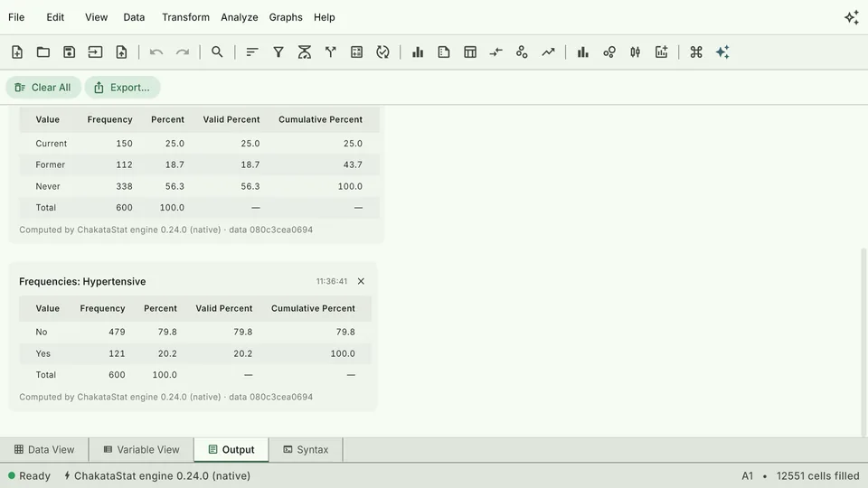The width and height of the screenshot is (868, 488).
Task: Click the 'Ready' status indicator
Action: click(x=29, y=476)
